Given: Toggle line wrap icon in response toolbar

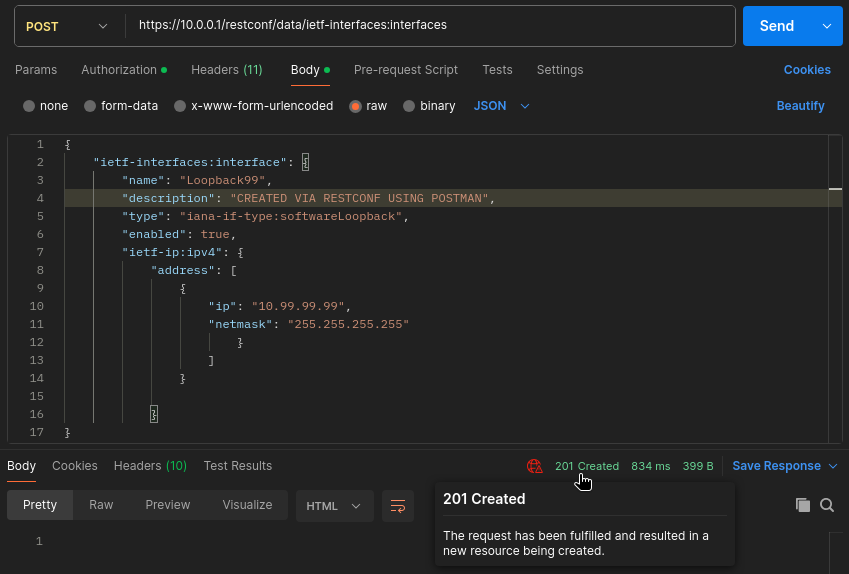Looking at the screenshot, I should tap(398, 506).
